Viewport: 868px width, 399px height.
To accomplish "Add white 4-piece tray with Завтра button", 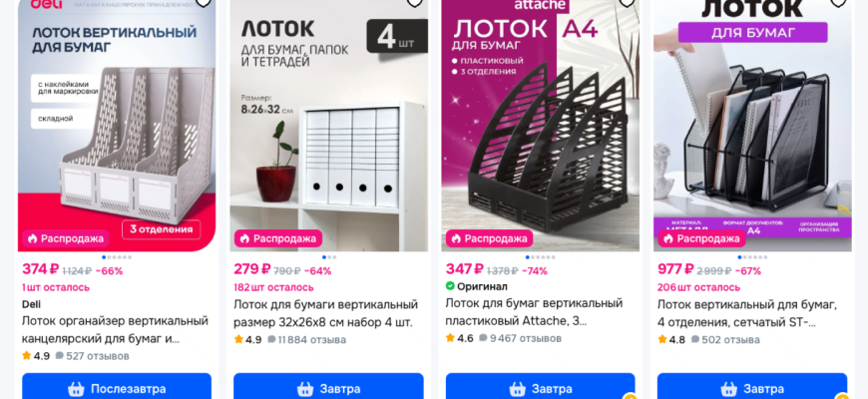I will (x=328, y=387).
